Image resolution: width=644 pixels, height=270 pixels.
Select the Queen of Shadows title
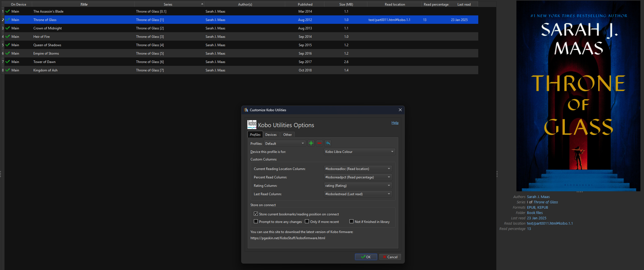47,45
